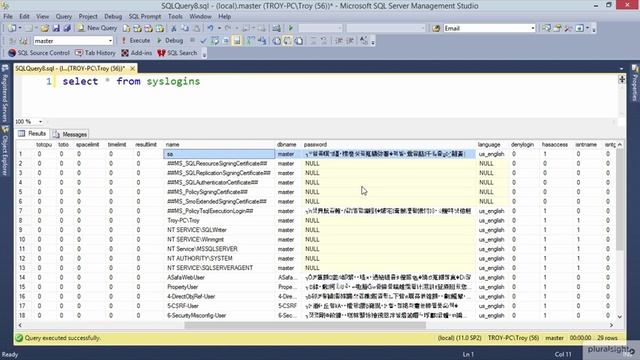Open the Window Layout icon dropdown arrow
This screenshot has width=640, height=360.
(587, 28)
